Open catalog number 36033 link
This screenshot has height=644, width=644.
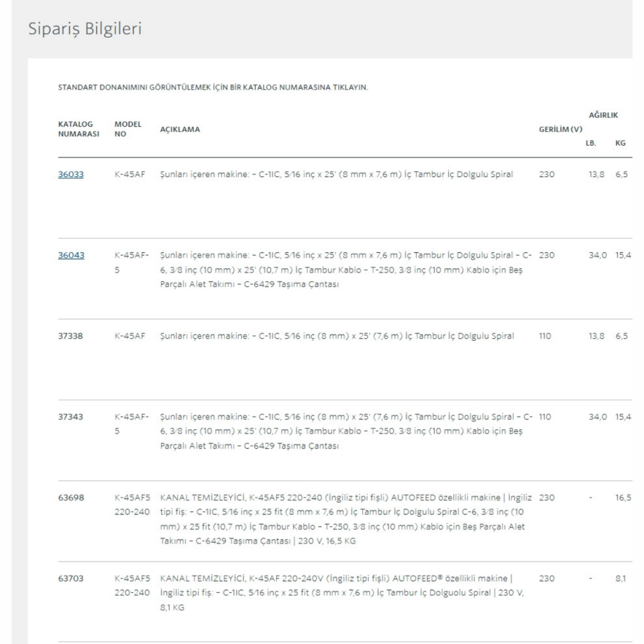70,174
